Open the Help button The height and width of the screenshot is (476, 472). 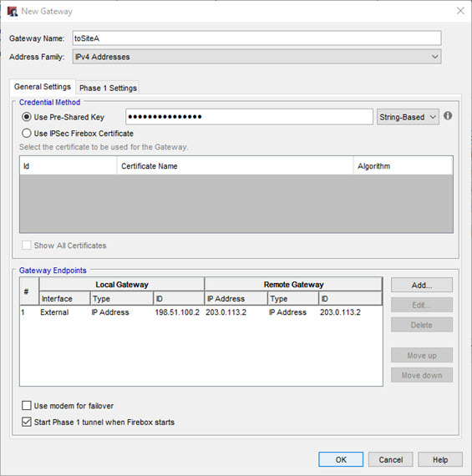(440, 459)
